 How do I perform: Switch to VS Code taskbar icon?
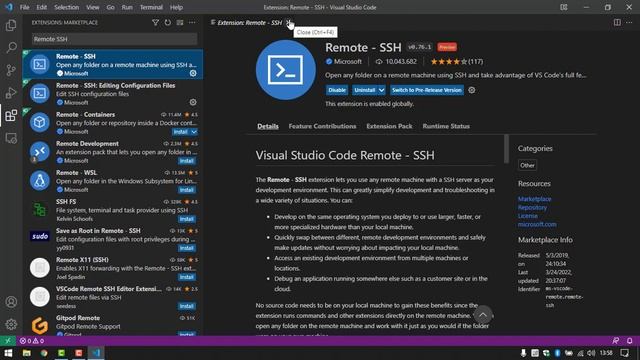click(96, 353)
